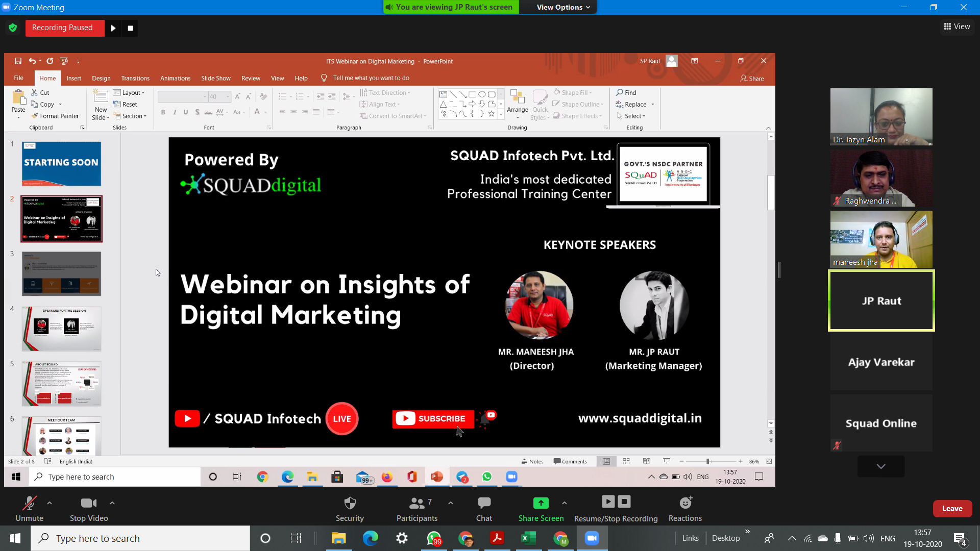
Task: Click the slide vertical scrollbar
Action: point(771,193)
